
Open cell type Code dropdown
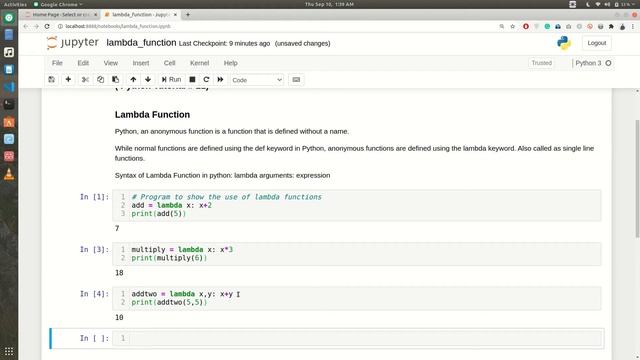tap(257, 80)
